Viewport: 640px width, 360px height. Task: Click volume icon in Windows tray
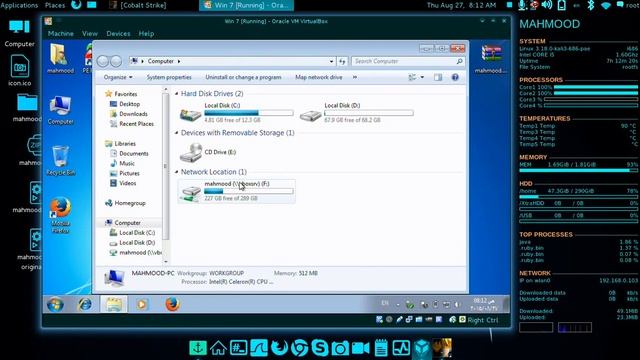pos(457,304)
